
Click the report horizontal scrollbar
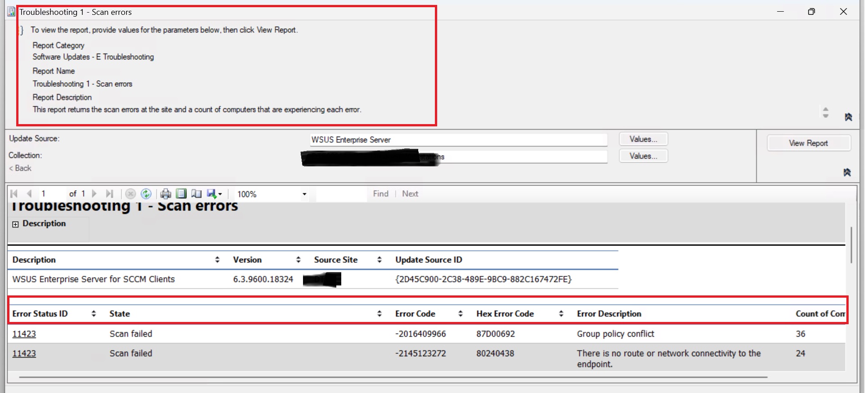click(393, 377)
